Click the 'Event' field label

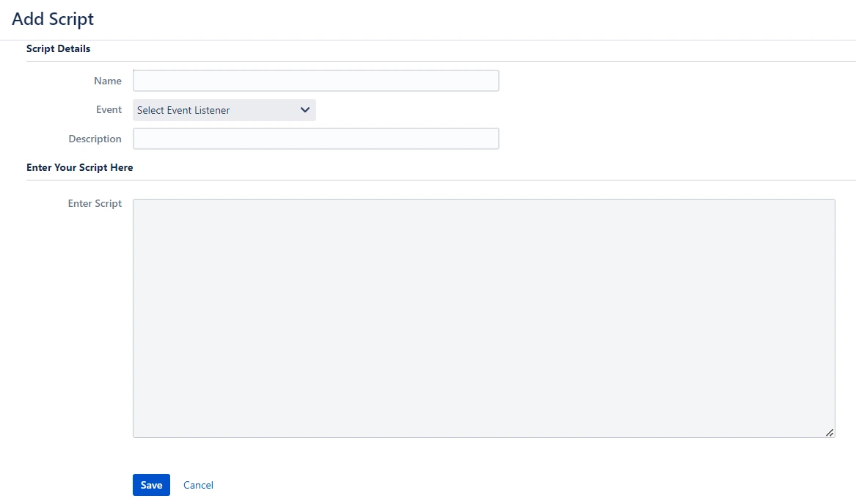109,110
